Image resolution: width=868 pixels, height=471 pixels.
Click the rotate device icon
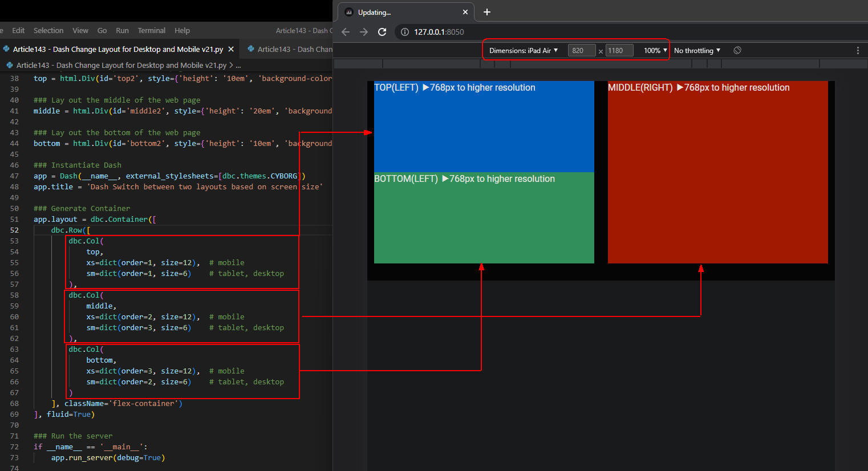737,50
